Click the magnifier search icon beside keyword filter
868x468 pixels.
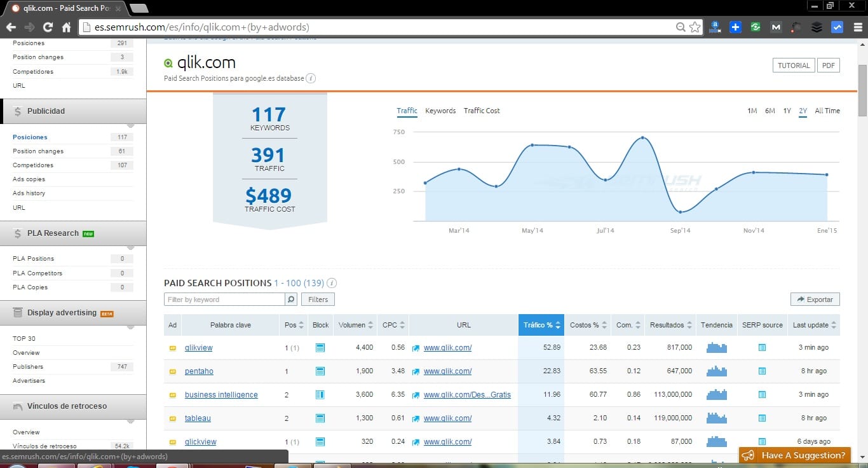click(x=290, y=299)
